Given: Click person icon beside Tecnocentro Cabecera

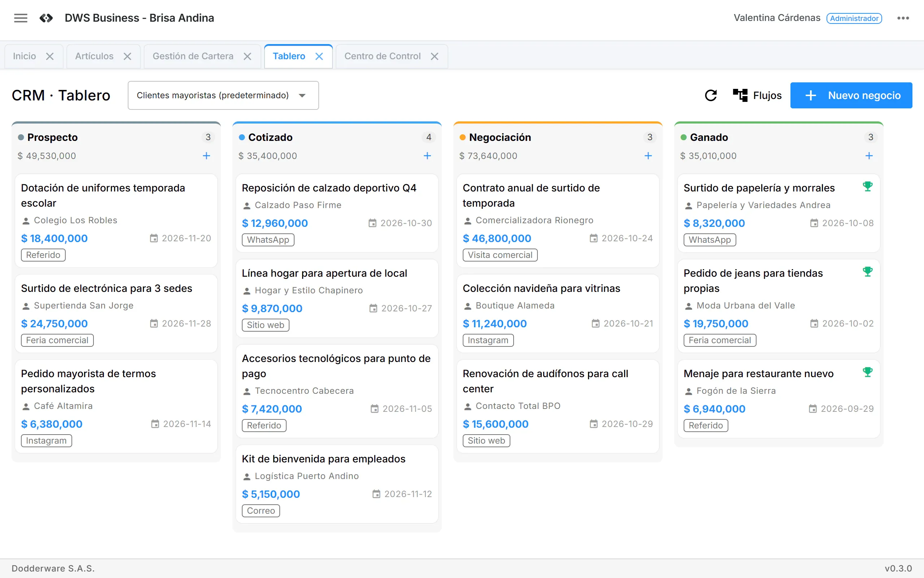Looking at the screenshot, I should (x=247, y=391).
